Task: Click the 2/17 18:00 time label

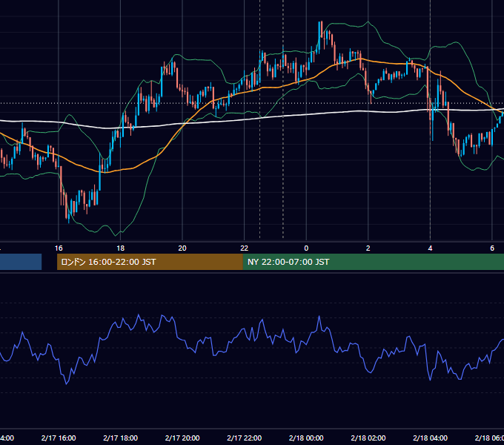Action: 121,438
